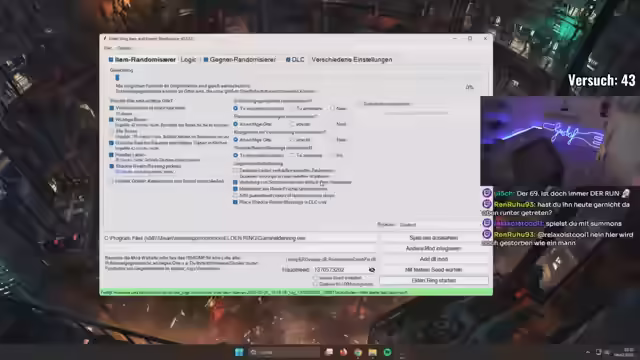Open the Windows Start menu

239,352
